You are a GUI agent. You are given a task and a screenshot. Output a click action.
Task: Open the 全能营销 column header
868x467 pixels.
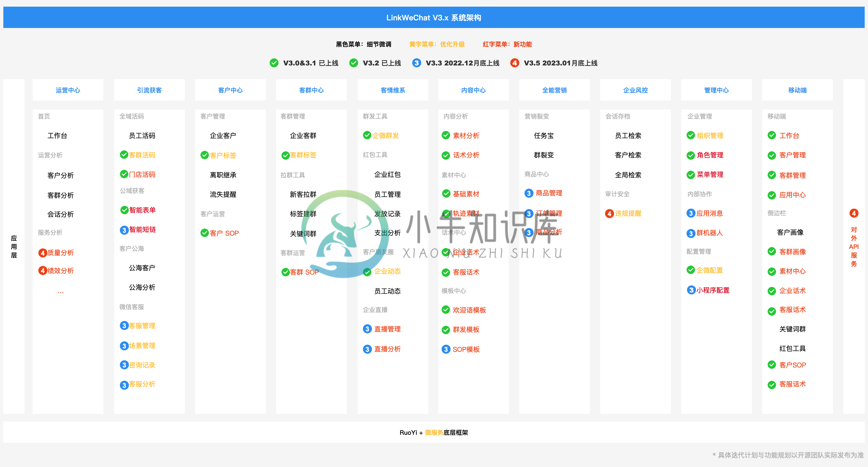click(x=554, y=90)
